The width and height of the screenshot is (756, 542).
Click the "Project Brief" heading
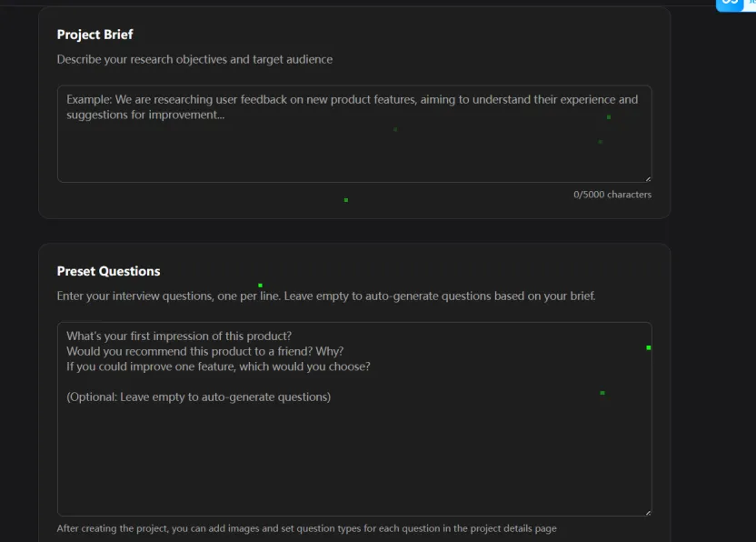pyautogui.click(x=94, y=35)
